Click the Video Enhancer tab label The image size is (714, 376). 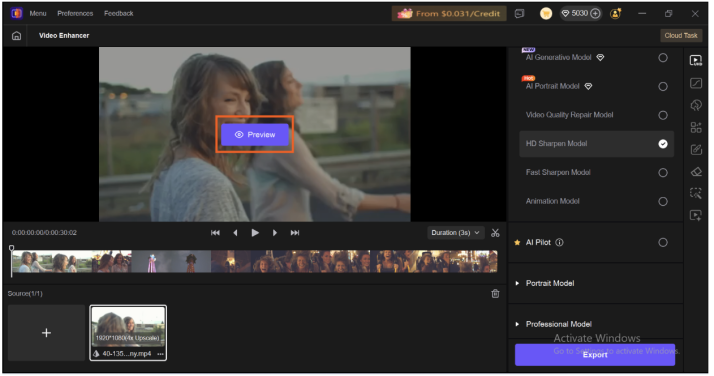point(64,36)
